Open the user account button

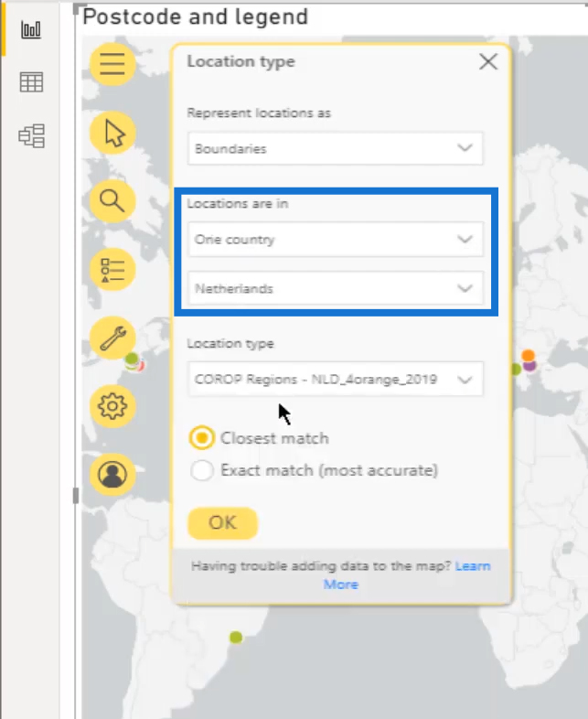click(112, 474)
